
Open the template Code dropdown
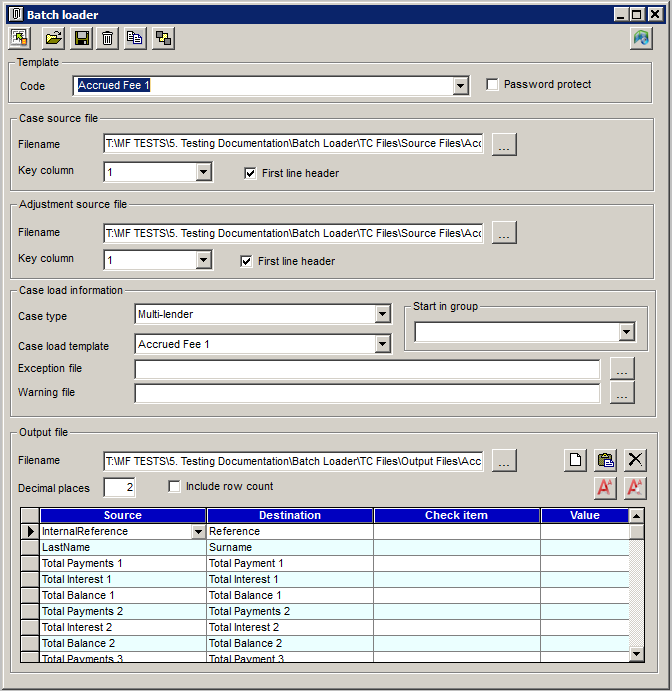coord(460,85)
